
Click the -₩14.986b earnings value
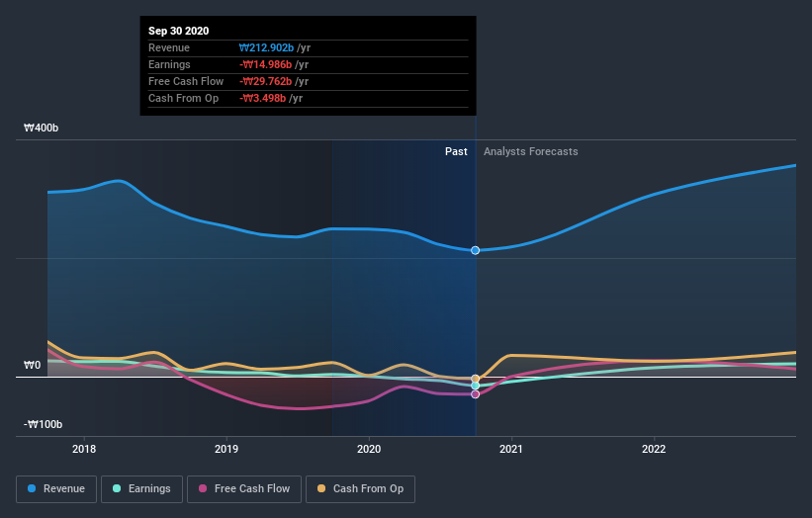pyautogui.click(x=266, y=64)
